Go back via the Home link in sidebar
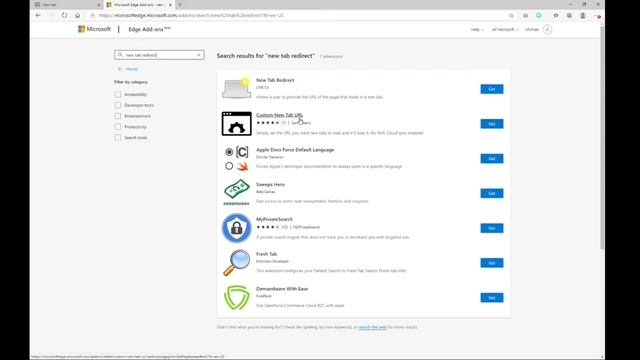 pos(128,69)
